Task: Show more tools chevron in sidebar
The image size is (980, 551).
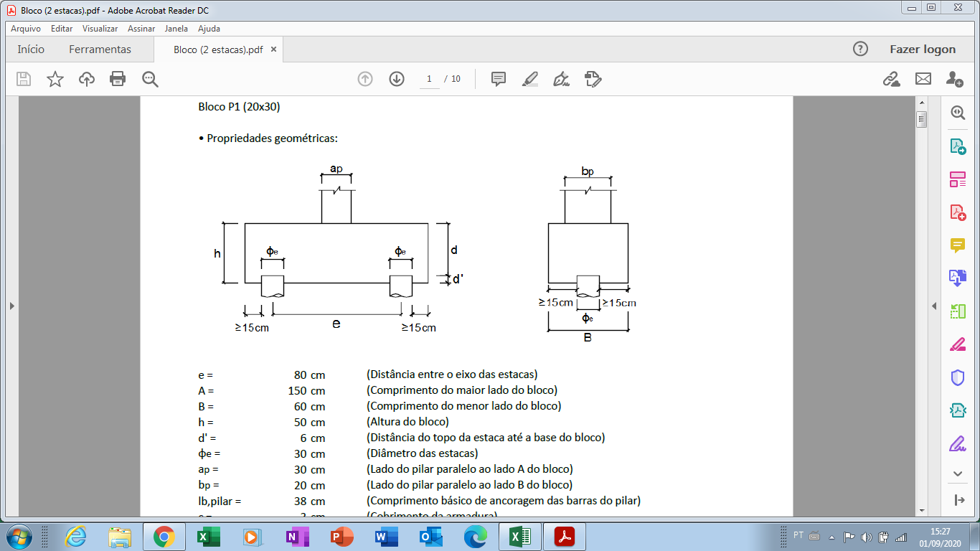Action: [958, 474]
